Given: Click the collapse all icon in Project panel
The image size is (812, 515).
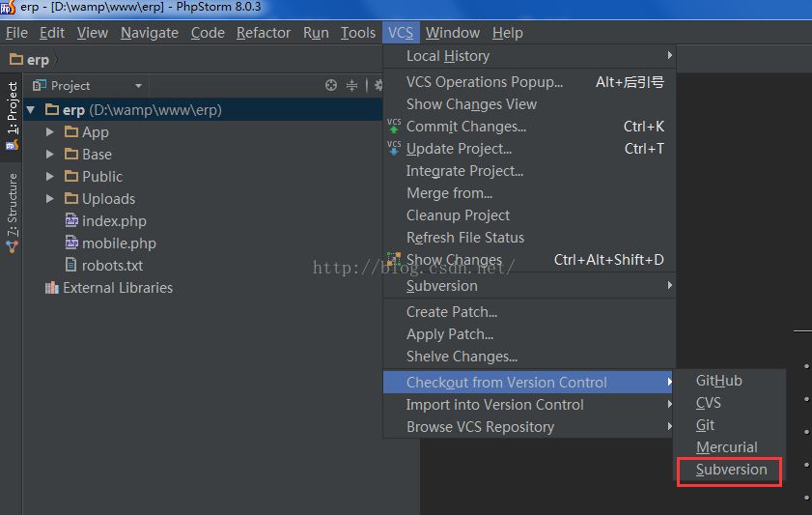Looking at the screenshot, I should (x=352, y=85).
